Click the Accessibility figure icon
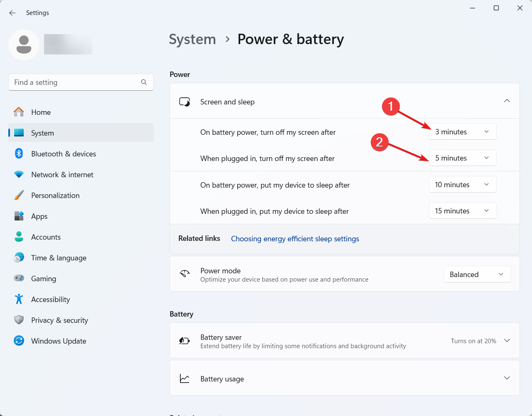The image size is (532, 416). pyautogui.click(x=19, y=299)
